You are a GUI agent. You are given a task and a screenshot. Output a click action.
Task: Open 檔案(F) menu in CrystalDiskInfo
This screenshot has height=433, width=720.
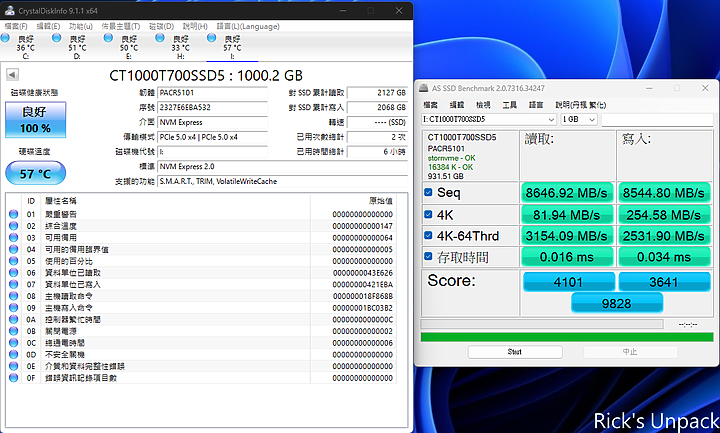(16, 26)
